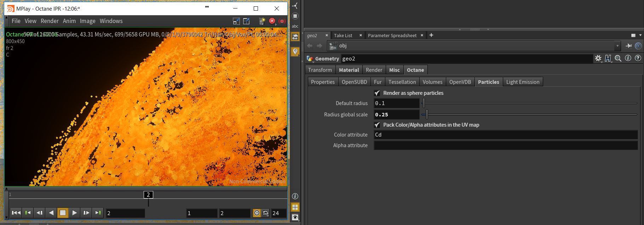This screenshot has width=644, height=225.
Task: Open the playback loop mode button
Action: point(265,213)
